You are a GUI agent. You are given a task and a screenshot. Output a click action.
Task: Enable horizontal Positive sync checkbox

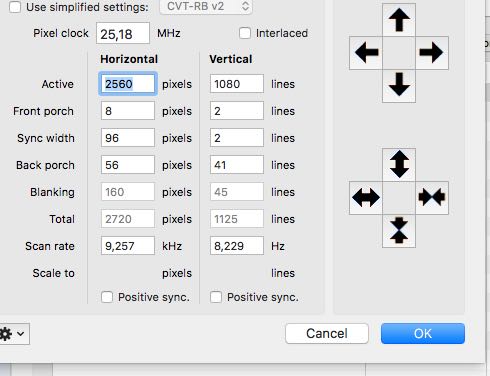click(x=107, y=297)
